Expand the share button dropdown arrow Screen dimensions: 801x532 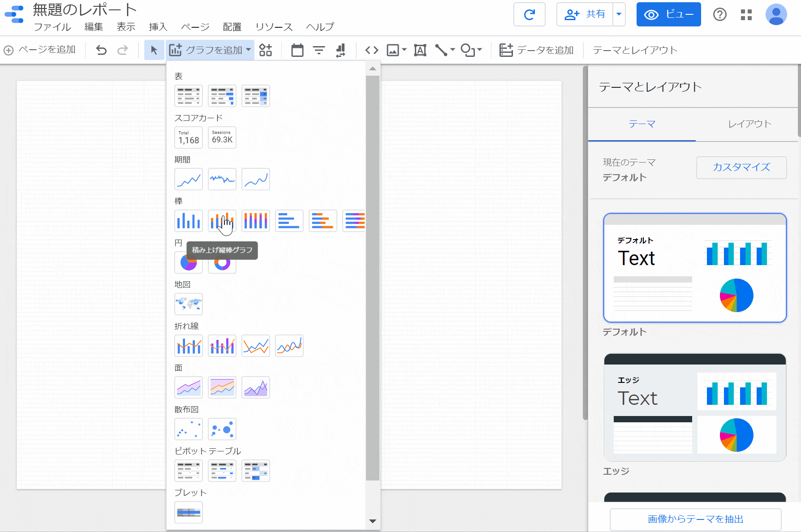click(x=619, y=14)
